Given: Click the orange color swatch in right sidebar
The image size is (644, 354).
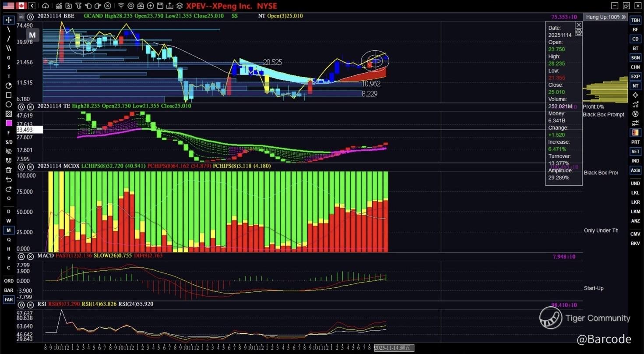Looking at the screenshot, I should coord(635,132).
